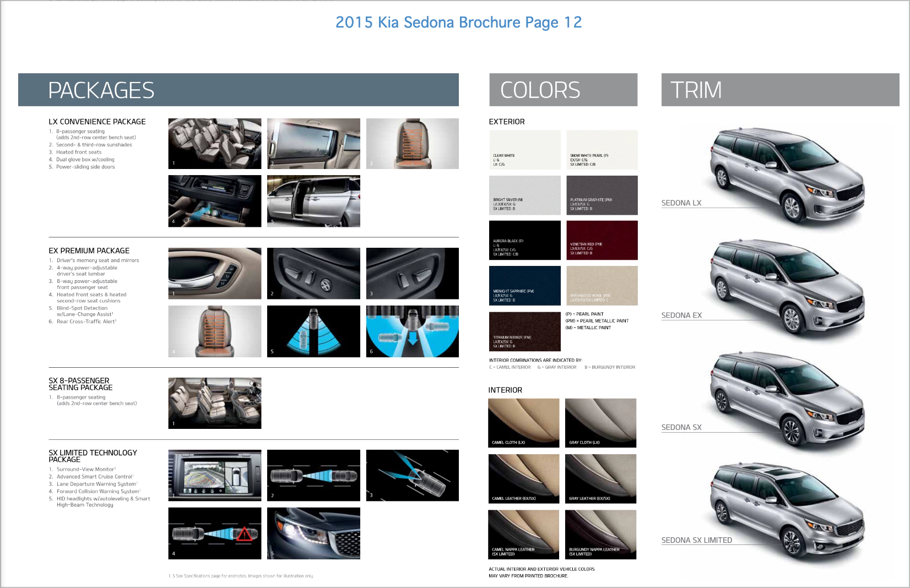The image size is (910, 588).
Task: Click 'Power-sliding side doors' list item
Action: [x=85, y=167]
